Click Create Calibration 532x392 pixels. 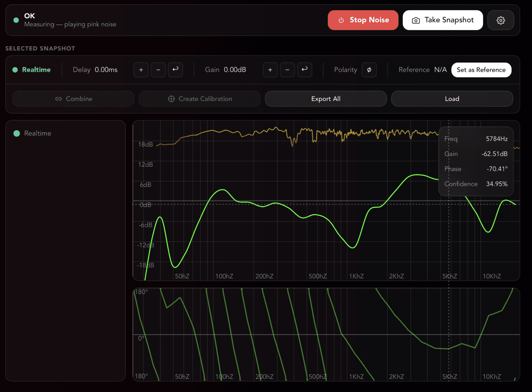coord(199,99)
